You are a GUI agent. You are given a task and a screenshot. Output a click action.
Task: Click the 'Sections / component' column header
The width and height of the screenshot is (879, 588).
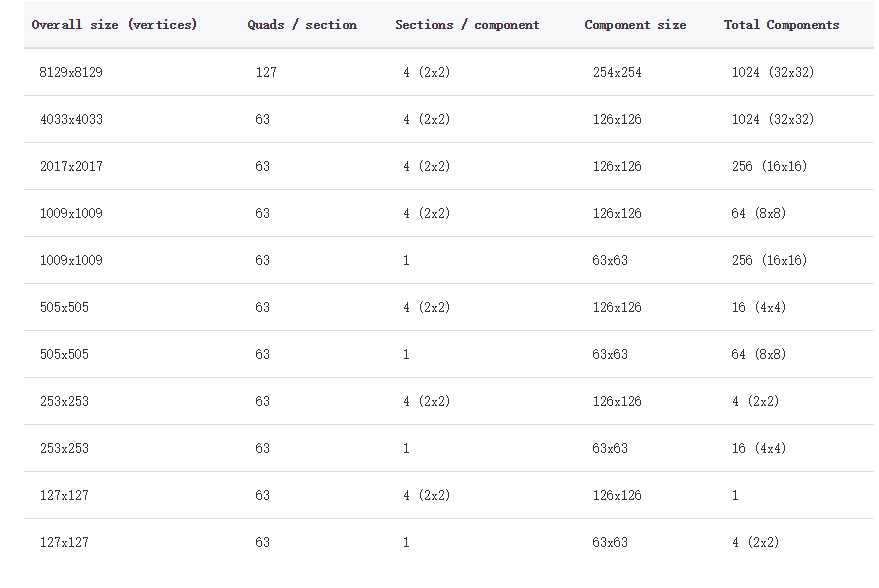pos(467,25)
